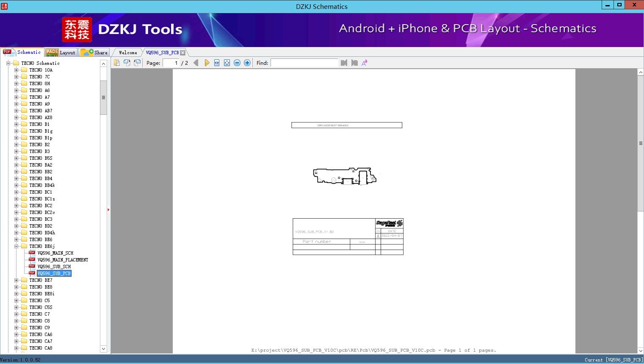Screen dimensions: 644x364
Task: Click the tree panel scroll up arrow
Action: click(103, 64)
